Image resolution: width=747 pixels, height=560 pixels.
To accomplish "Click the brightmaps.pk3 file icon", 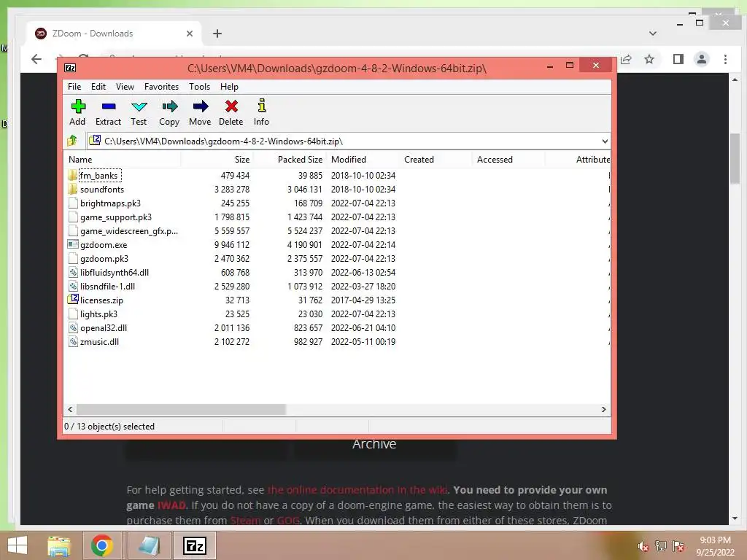I will [73, 203].
